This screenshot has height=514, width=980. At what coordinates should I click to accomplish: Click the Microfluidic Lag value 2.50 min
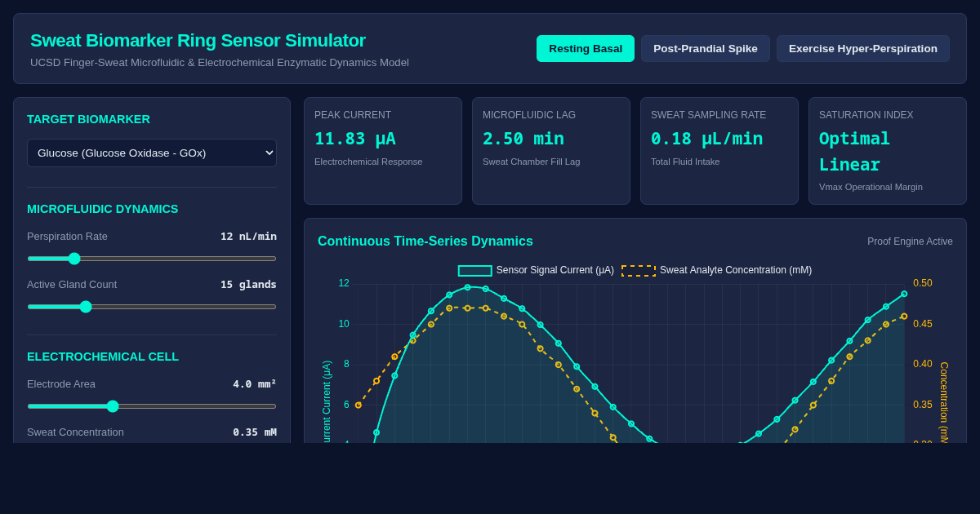pos(523,139)
